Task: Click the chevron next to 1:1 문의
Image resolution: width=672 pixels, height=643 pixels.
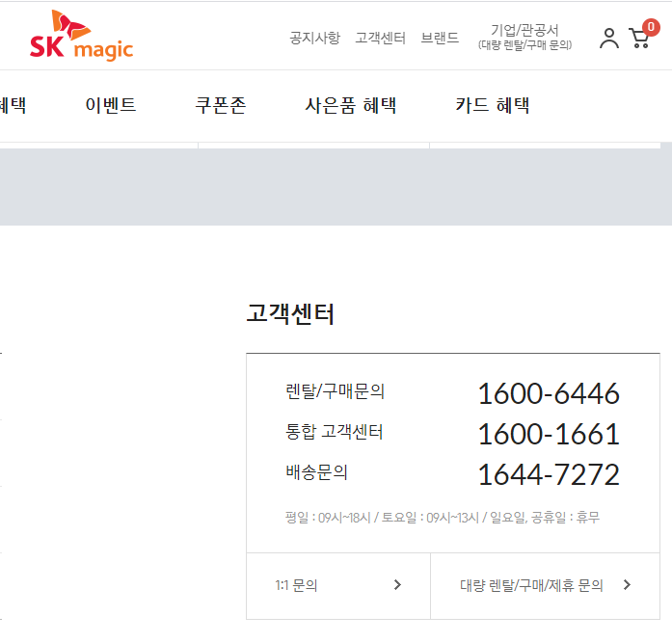Action: 397,585
